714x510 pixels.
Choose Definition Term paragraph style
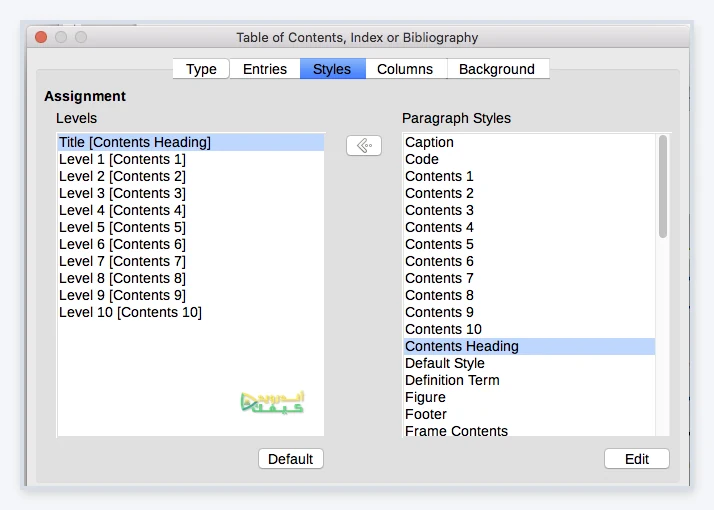click(x=529, y=380)
